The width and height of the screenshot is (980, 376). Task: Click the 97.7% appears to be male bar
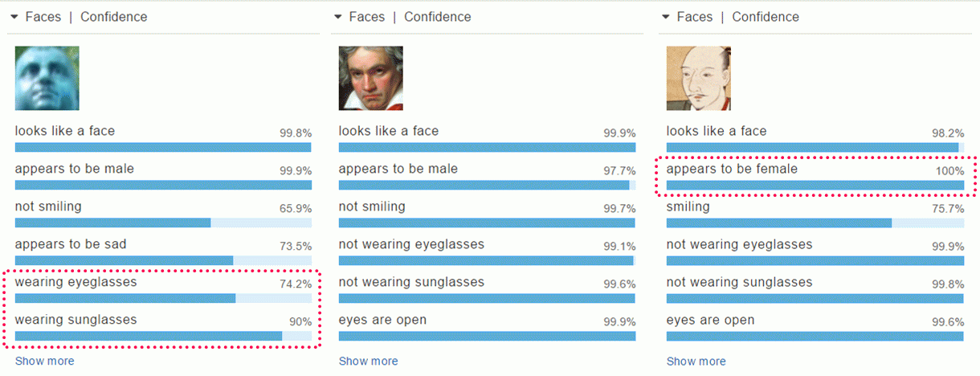pyautogui.click(x=487, y=185)
